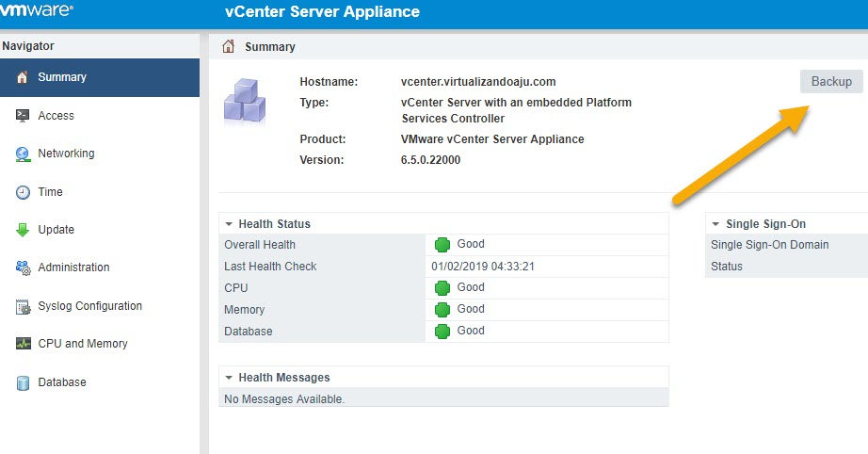Click the Time clock icon
Image resolution: width=868 pixels, height=454 pixels.
click(x=23, y=192)
